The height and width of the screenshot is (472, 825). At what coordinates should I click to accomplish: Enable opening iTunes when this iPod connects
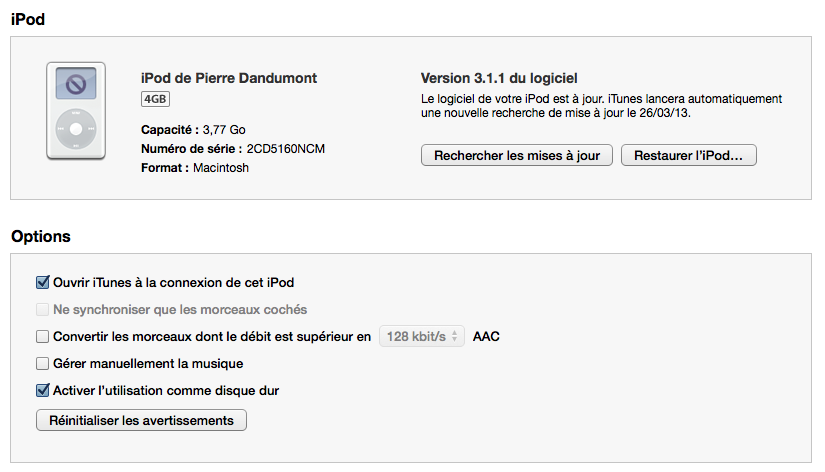click(x=42, y=283)
